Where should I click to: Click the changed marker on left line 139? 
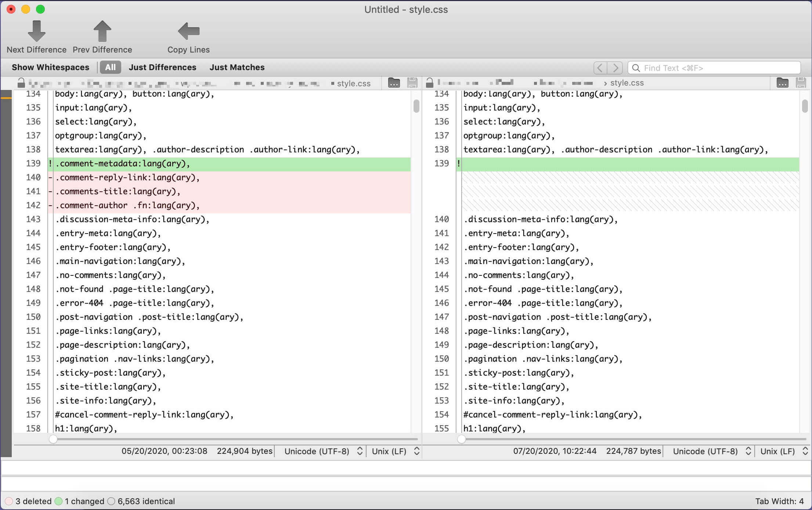coord(50,163)
